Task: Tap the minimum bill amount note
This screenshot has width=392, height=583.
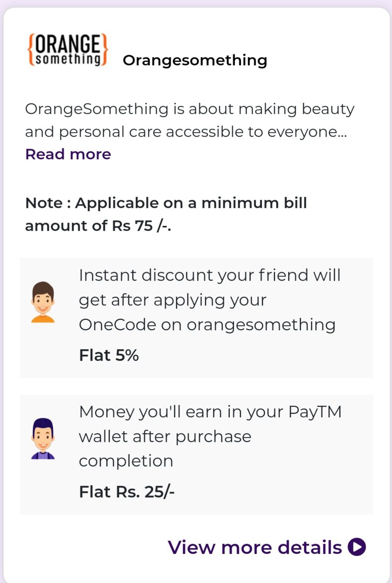Action: click(x=166, y=214)
